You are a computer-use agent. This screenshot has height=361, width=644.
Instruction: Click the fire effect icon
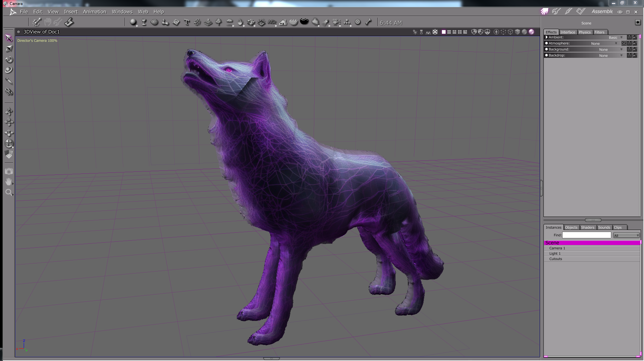(240, 22)
